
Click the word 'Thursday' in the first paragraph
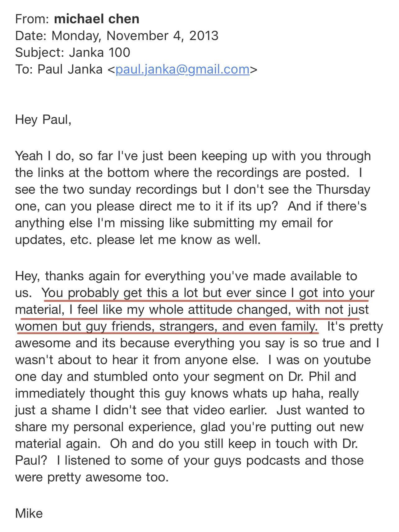343,189
